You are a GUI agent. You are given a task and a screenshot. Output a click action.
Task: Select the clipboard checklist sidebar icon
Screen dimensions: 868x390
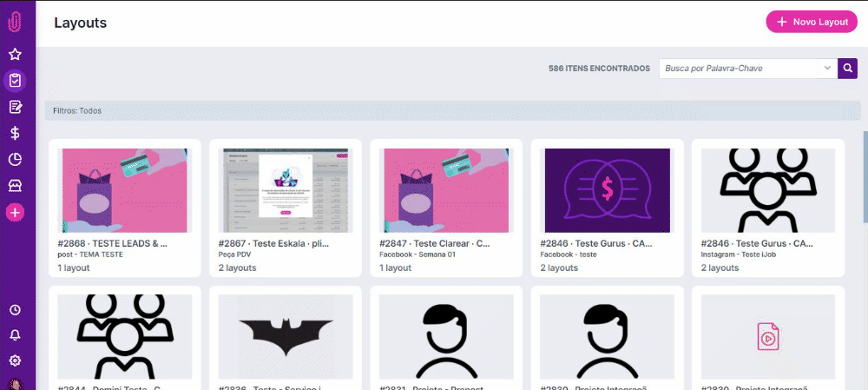15,81
